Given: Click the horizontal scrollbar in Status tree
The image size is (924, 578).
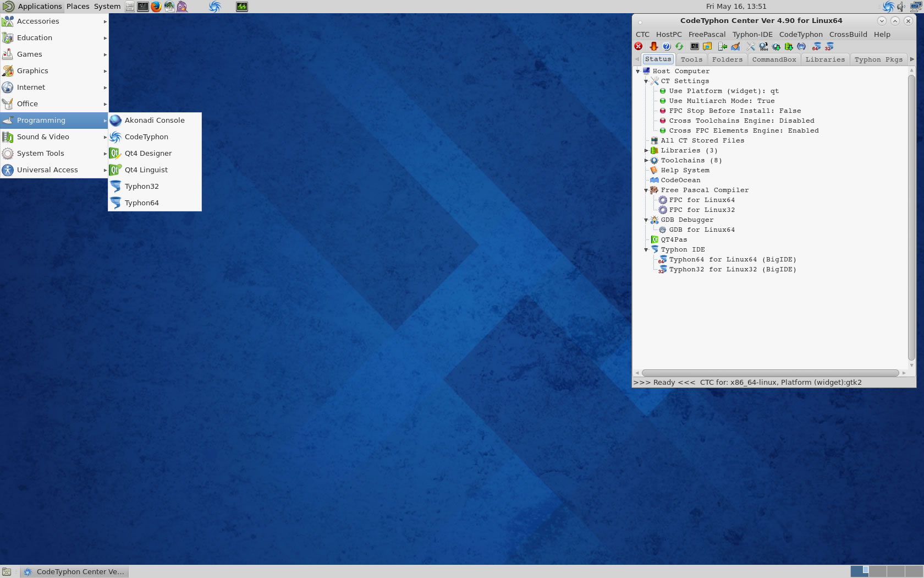Looking at the screenshot, I should pyautogui.click(x=770, y=373).
